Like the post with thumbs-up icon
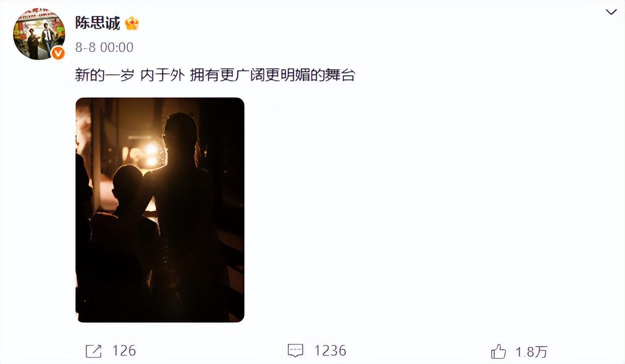Viewport: 625px width, 364px height. (498, 351)
